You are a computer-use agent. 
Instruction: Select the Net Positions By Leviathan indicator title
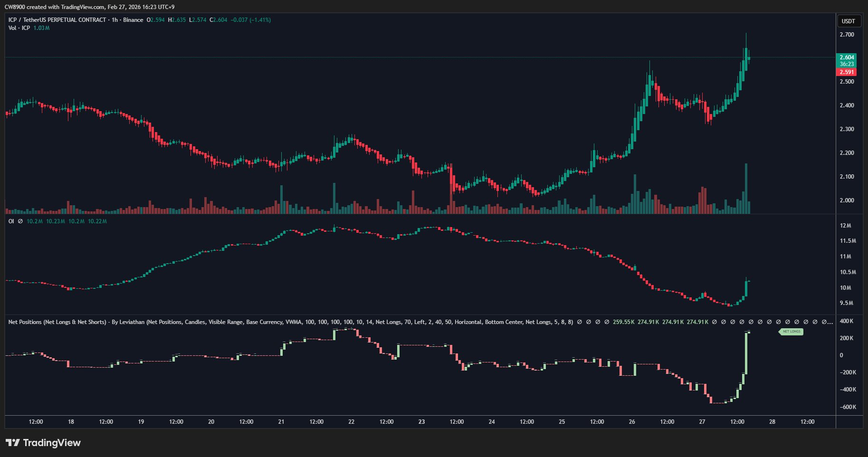tap(290, 322)
